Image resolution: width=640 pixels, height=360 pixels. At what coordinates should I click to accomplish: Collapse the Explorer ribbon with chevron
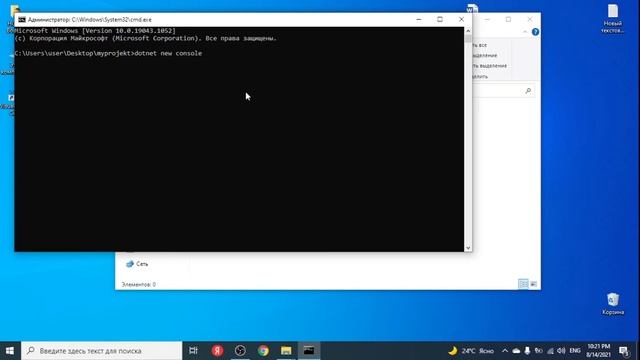[525, 32]
